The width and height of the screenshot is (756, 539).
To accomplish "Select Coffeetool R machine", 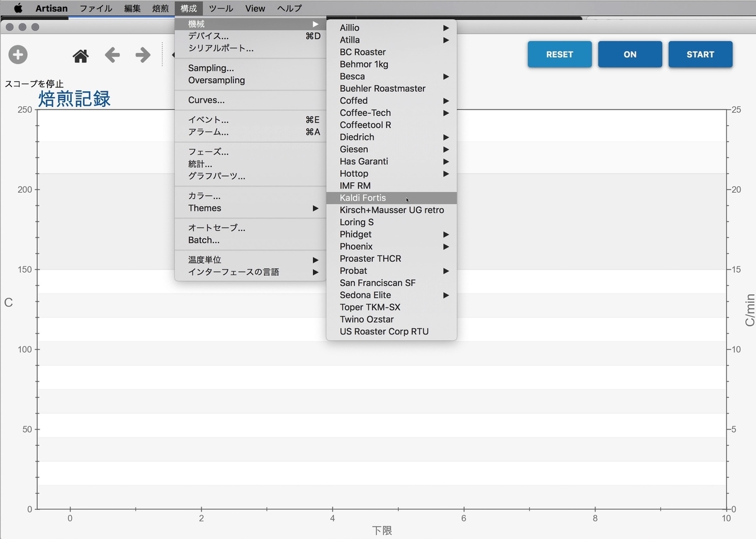I will (392, 125).
